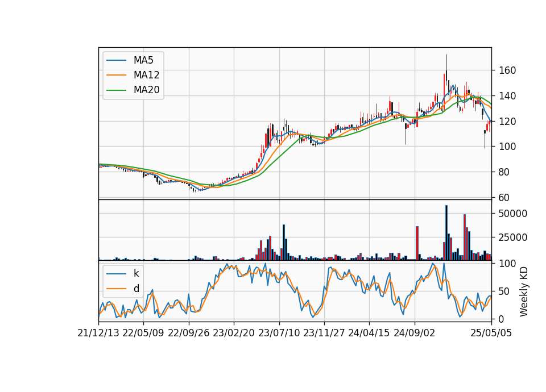Click the d legend label
Screen dimensions: 546x392
(136, 289)
